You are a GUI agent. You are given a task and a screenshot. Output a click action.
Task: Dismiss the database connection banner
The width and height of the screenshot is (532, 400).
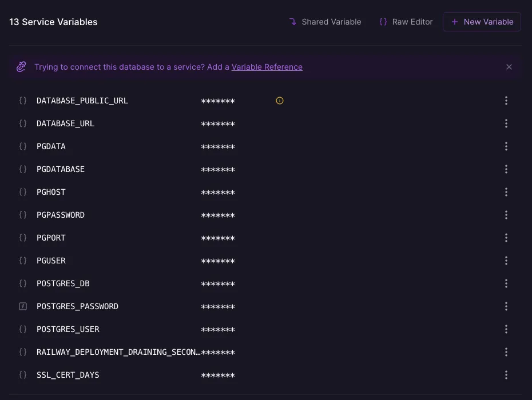pyautogui.click(x=509, y=67)
